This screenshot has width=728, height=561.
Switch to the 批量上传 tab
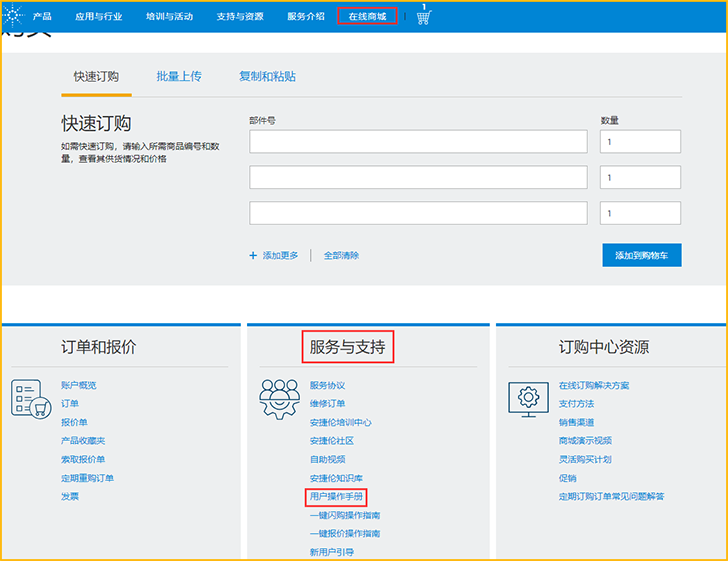179,76
